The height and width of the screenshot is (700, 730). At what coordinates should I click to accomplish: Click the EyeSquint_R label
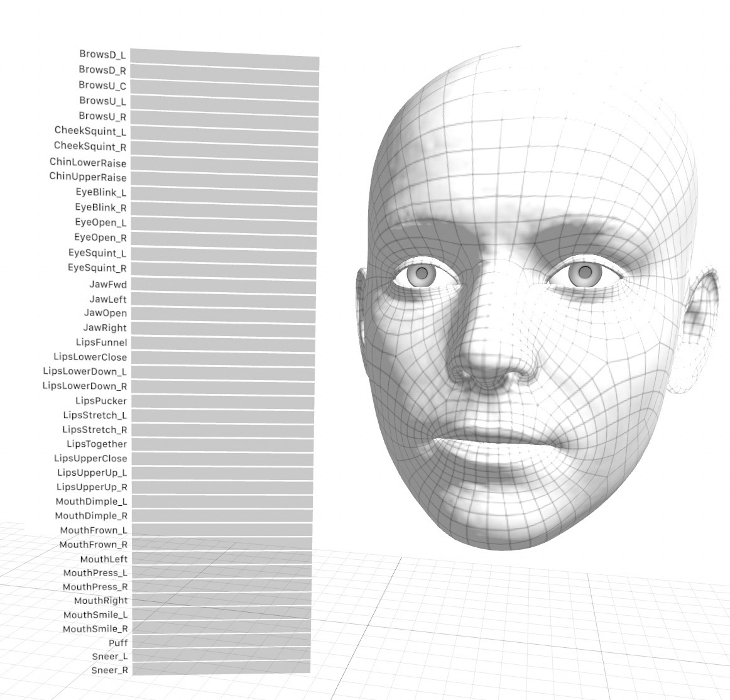tap(97, 268)
